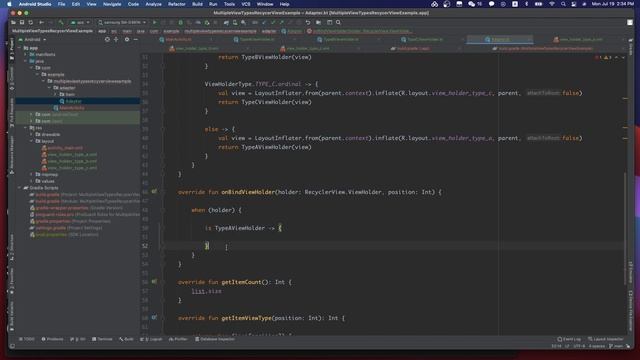Save all files toolbar icon
Screen dimensions: 640x360
(x=22, y=22)
